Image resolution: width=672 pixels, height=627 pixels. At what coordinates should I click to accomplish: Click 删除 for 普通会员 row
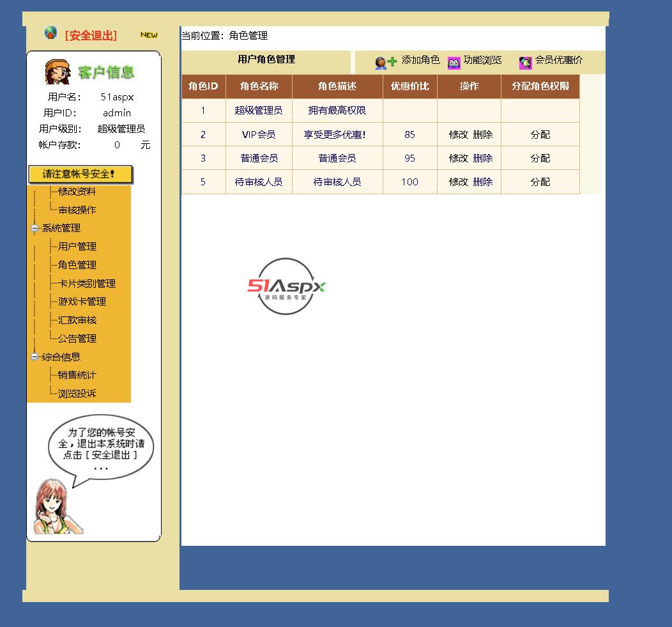point(482,159)
